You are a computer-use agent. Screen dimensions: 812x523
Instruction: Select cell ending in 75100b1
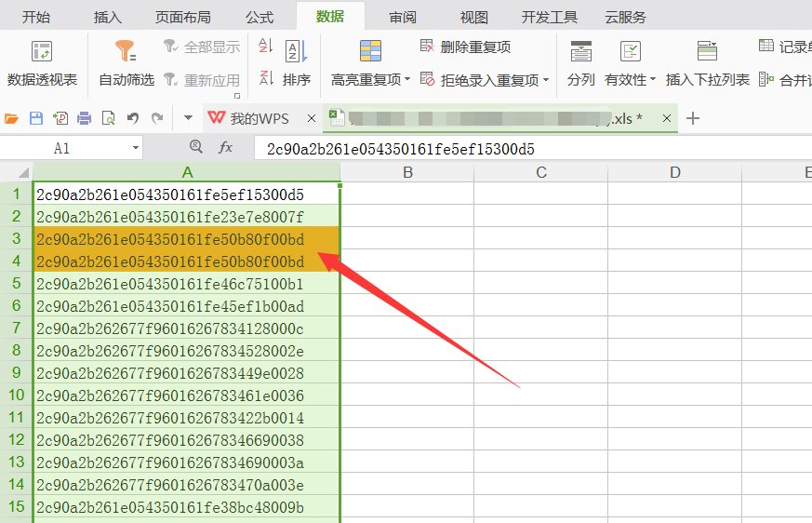(187, 283)
